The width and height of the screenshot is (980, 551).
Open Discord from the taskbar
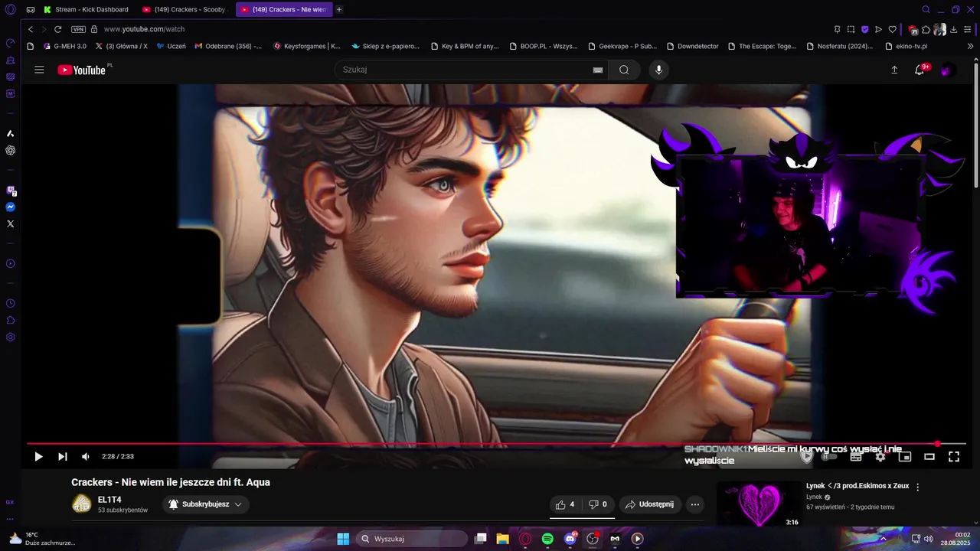570,539
